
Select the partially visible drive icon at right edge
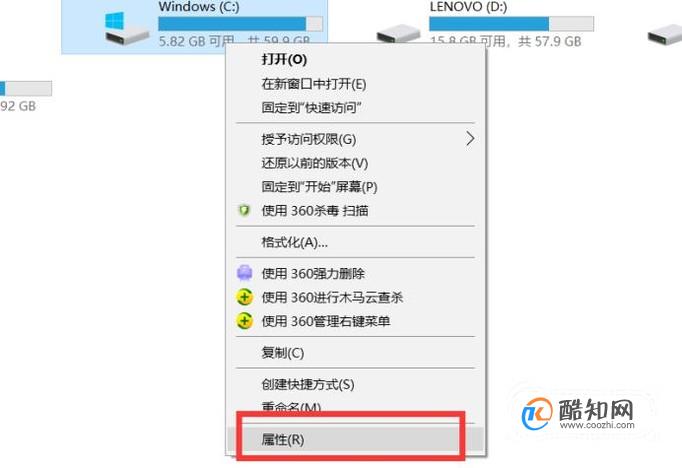(x=665, y=34)
